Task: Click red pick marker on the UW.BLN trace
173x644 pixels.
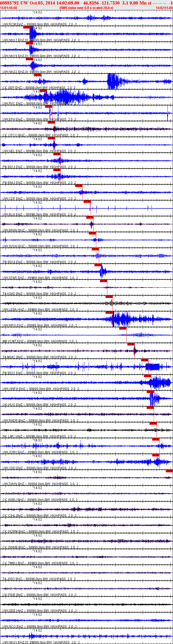Action: pyautogui.click(x=87, y=201)
